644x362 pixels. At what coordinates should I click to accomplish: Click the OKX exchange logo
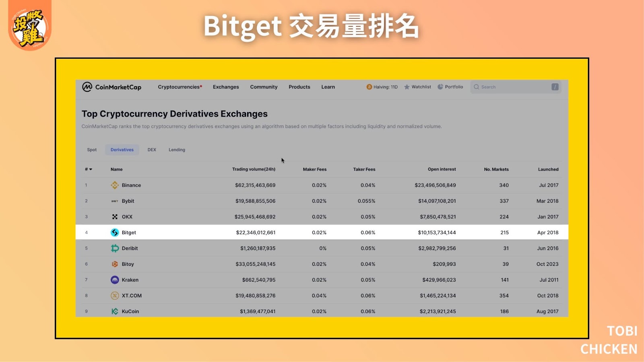coord(115,217)
